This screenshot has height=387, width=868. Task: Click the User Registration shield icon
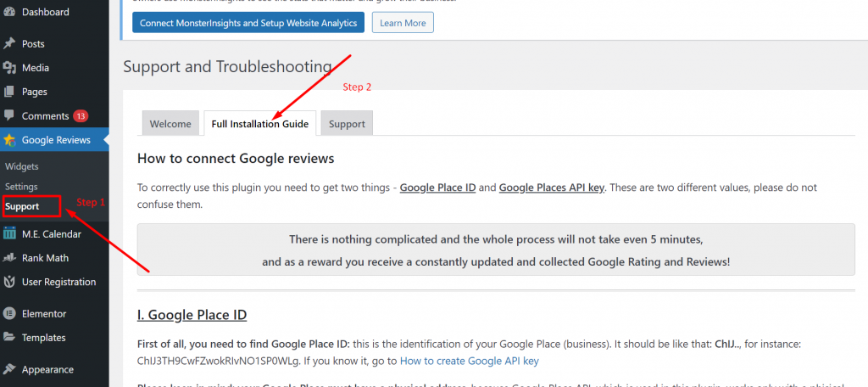point(8,282)
